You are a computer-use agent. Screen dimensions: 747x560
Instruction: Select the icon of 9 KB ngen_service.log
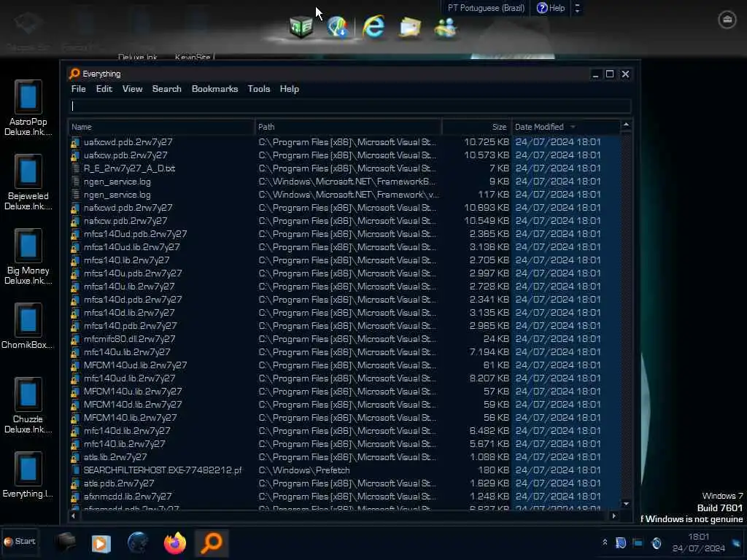[75, 182]
